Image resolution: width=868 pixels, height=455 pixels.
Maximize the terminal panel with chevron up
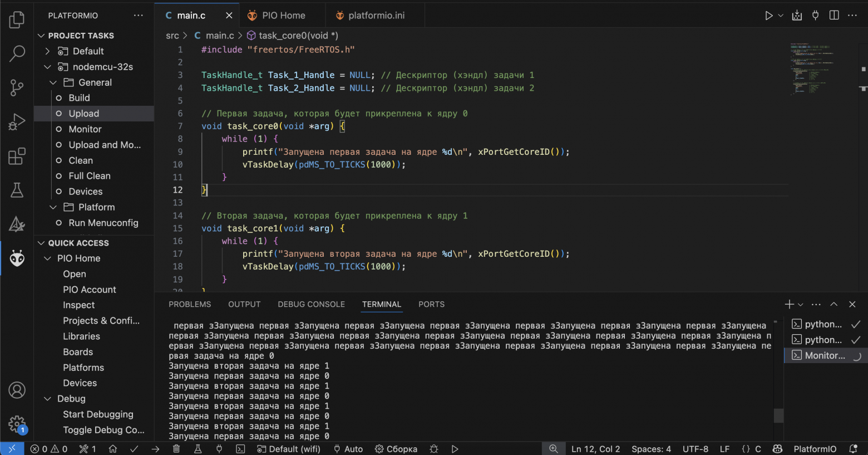[x=834, y=304]
